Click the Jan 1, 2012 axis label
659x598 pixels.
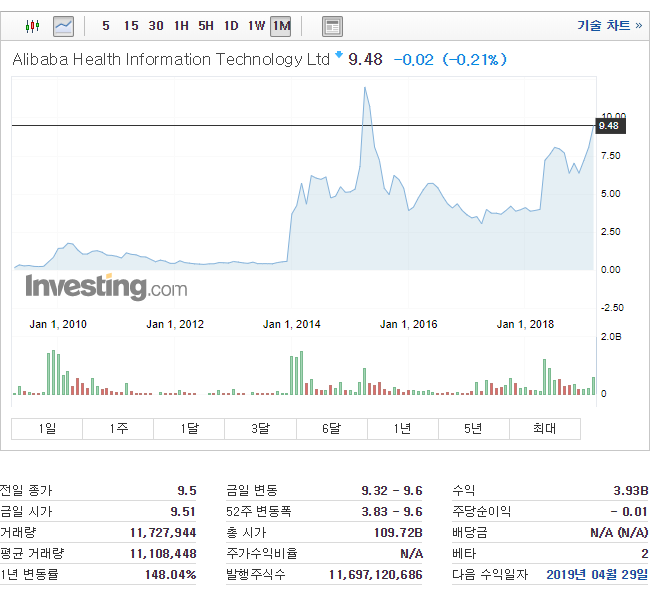175,324
